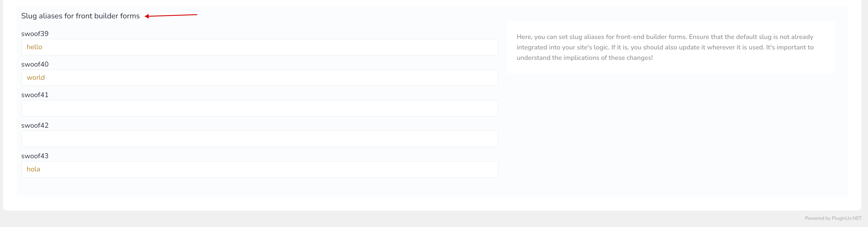This screenshot has width=868, height=227.
Task: Click the swoof42 label
Action: tap(35, 125)
